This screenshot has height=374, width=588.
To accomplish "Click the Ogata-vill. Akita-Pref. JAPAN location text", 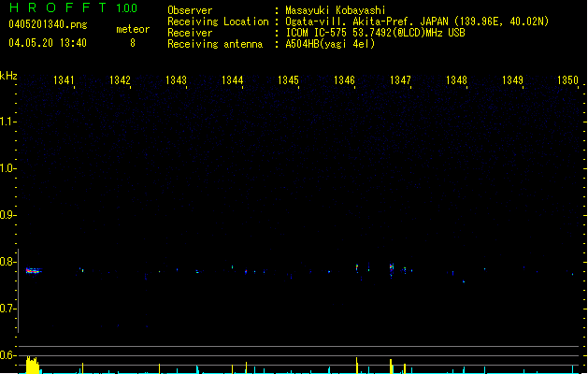I will click(x=417, y=22).
